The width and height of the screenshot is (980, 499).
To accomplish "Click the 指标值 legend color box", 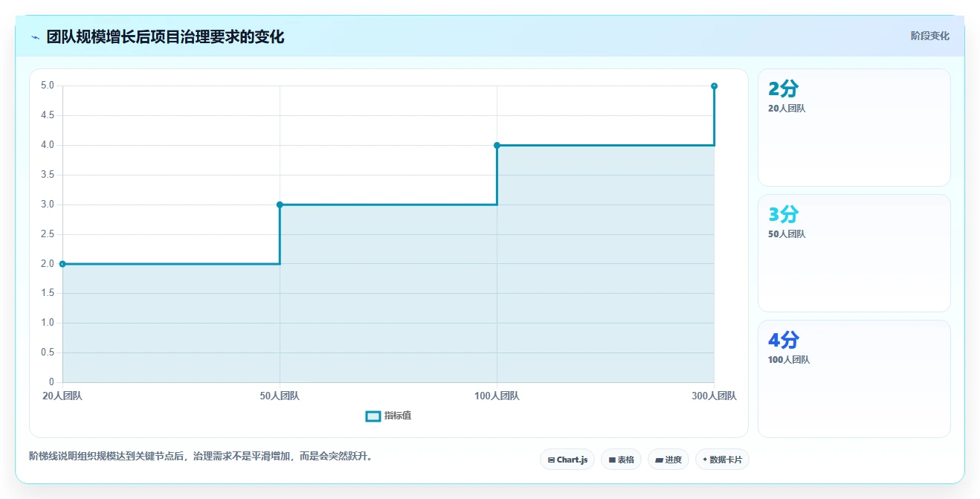I will click(373, 416).
